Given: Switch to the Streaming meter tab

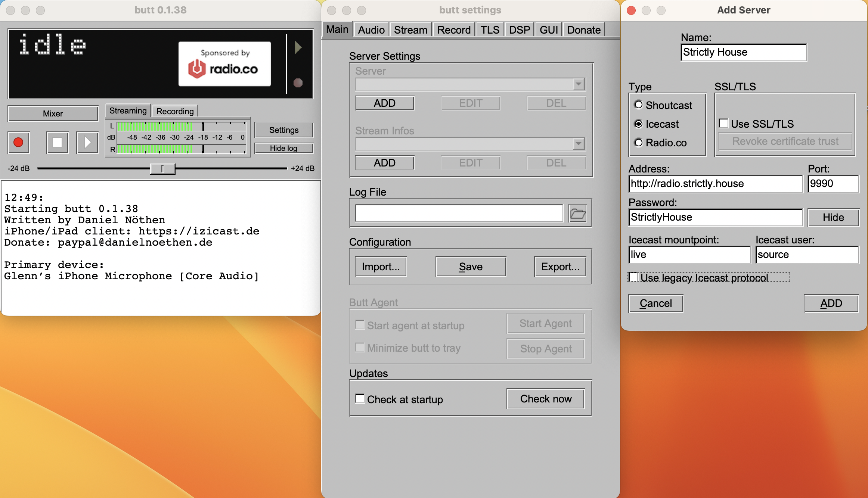Looking at the screenshot, I should pyautogui.click(x=128, y=111).
